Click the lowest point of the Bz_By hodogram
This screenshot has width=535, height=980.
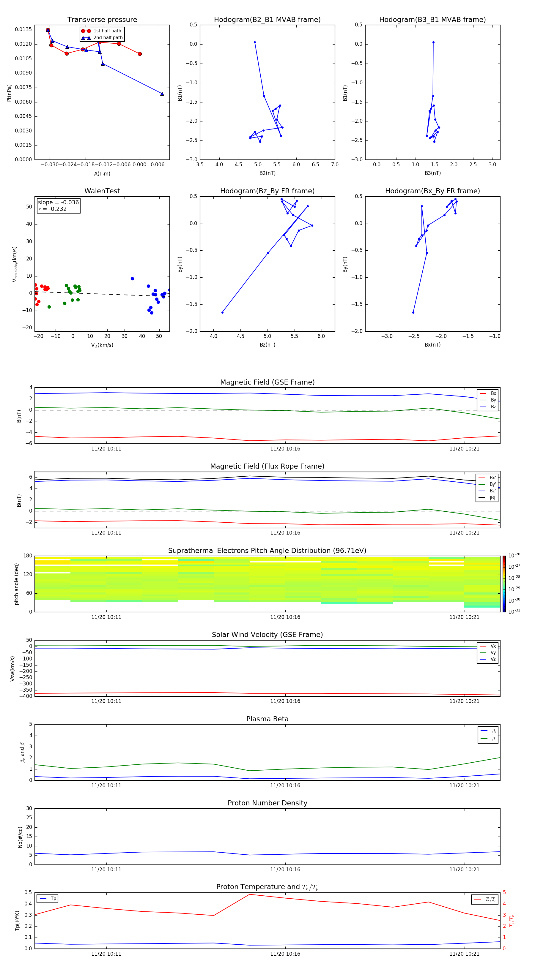[222, 312]
